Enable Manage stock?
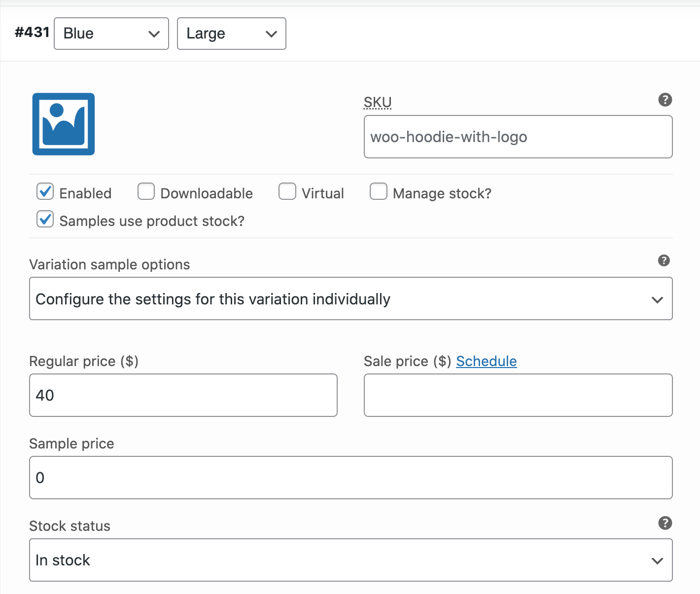 (x=379, y=191)
